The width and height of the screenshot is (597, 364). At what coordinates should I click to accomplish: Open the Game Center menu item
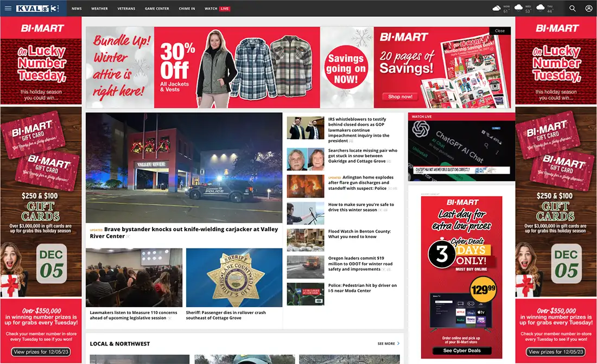[157, 8]
